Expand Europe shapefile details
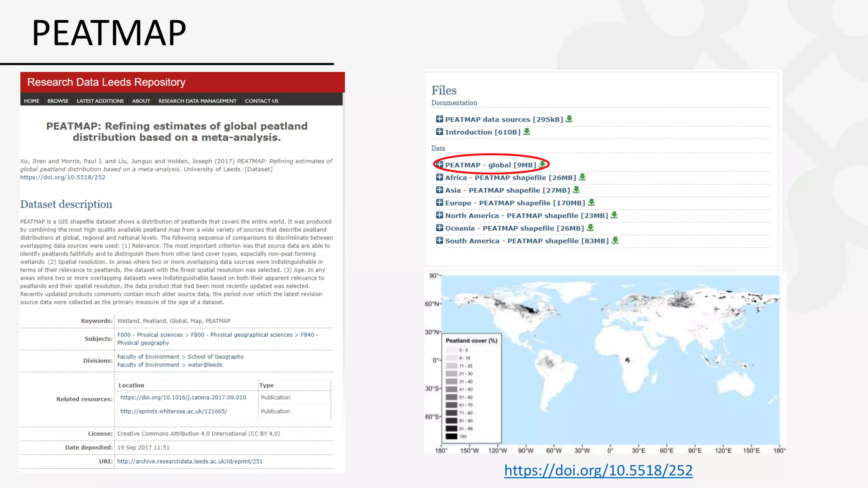 click(440, 202)
